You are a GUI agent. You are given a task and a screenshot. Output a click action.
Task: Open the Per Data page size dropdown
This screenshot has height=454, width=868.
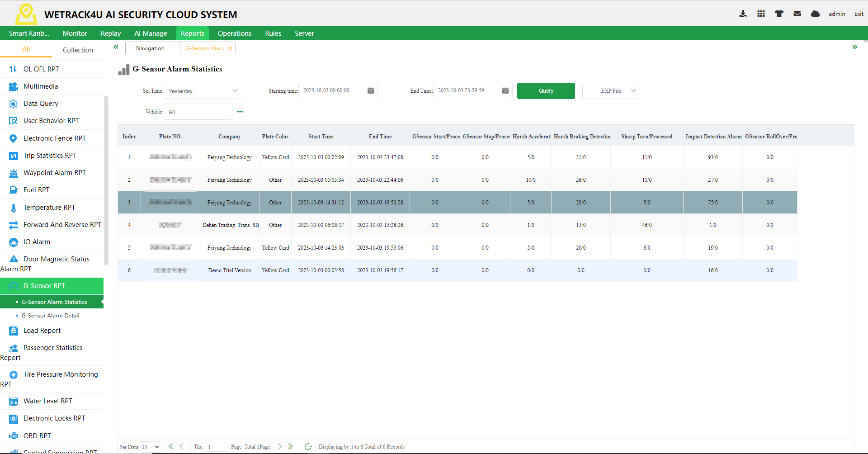(151, 447)
